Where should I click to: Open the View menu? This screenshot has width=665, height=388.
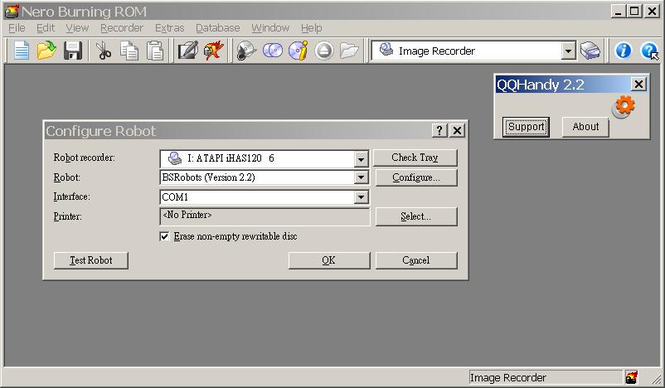pyautogui.click(x=77, y=28)
